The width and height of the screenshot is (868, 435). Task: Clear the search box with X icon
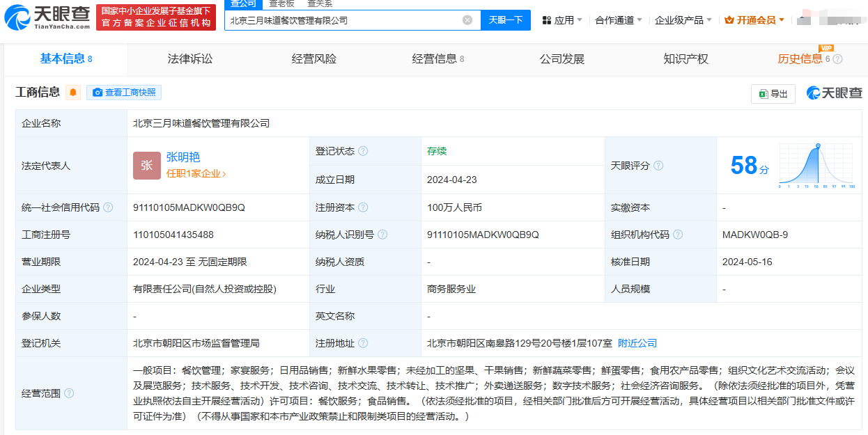coord(467,20)
